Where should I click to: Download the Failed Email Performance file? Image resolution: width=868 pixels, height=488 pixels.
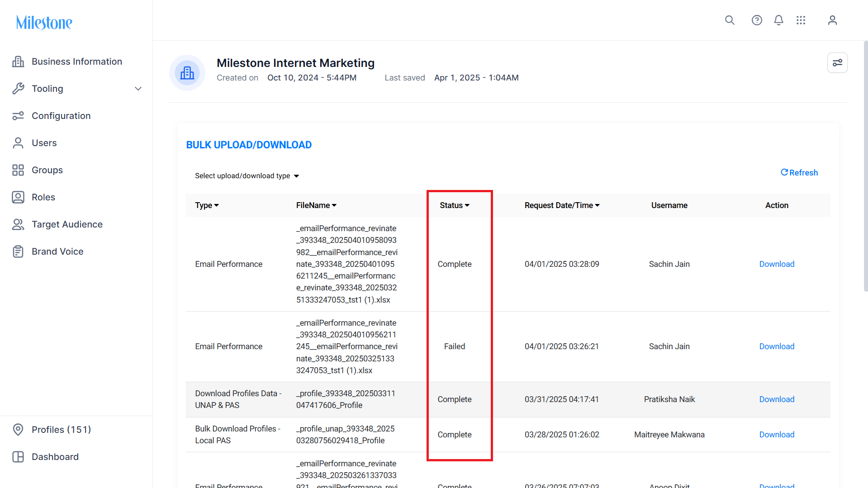777,346
